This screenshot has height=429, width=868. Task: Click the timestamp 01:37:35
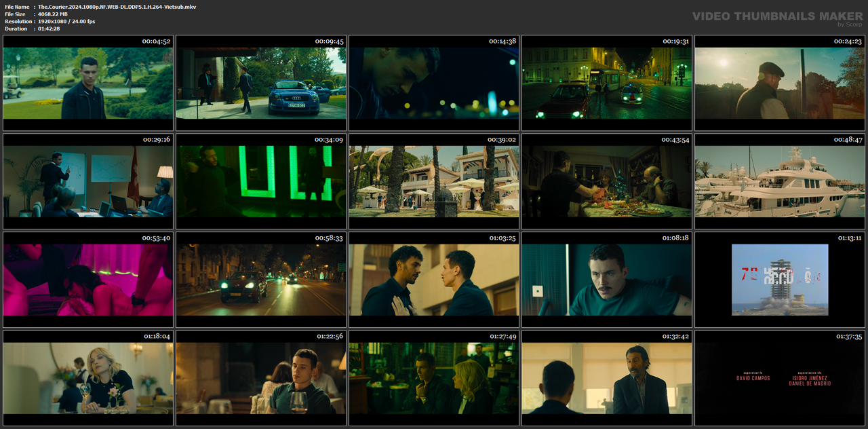coord(849,336)
